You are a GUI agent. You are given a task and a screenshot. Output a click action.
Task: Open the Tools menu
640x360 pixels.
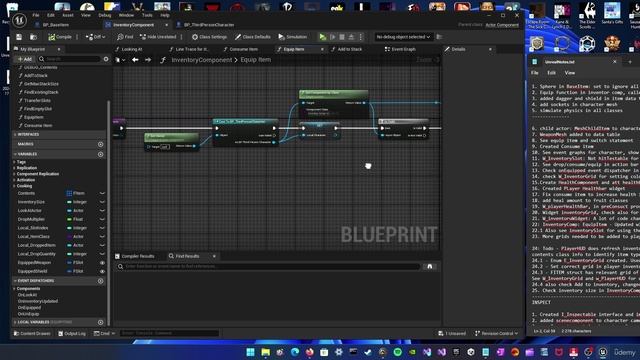(x=147, y=15)
